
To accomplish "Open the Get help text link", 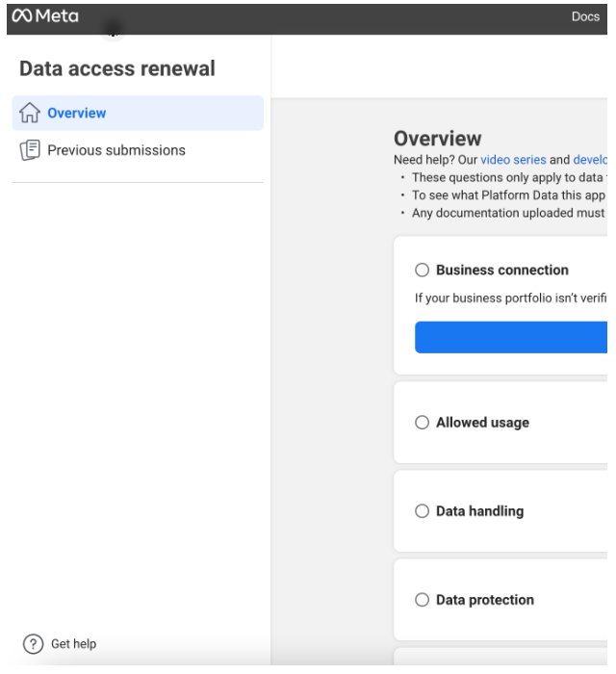I will [x=73, y=644].
